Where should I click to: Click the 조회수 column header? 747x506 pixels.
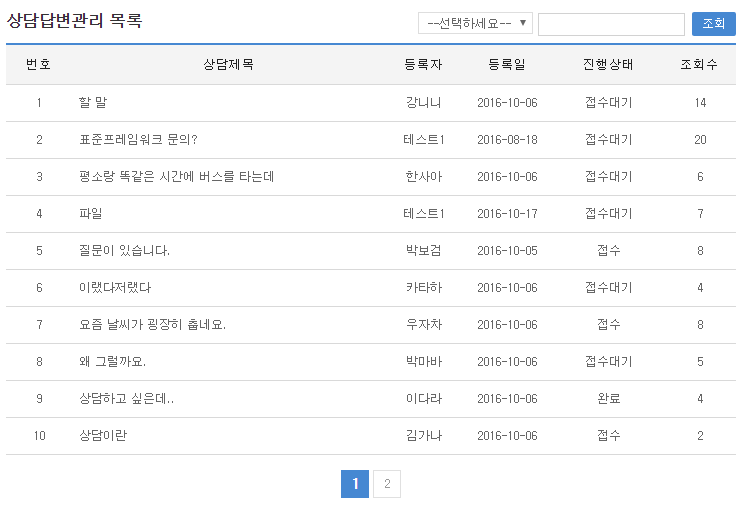click(699, 65)
